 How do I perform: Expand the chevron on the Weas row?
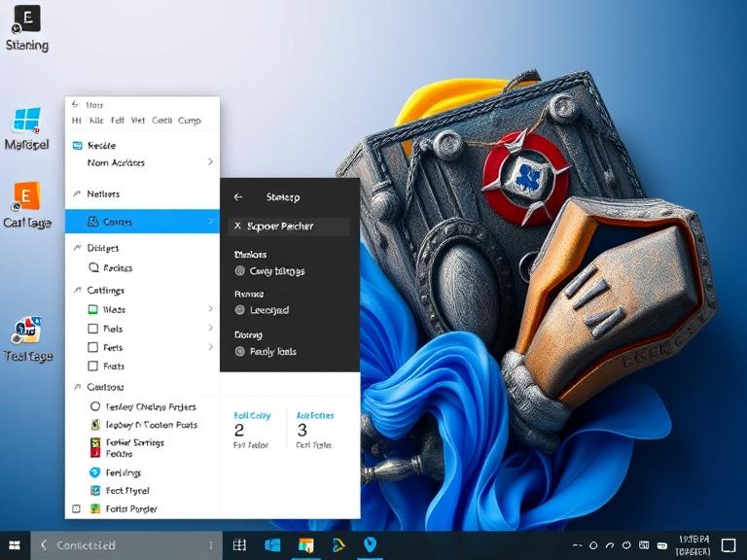pyautogui.click(x=210, y=309)
